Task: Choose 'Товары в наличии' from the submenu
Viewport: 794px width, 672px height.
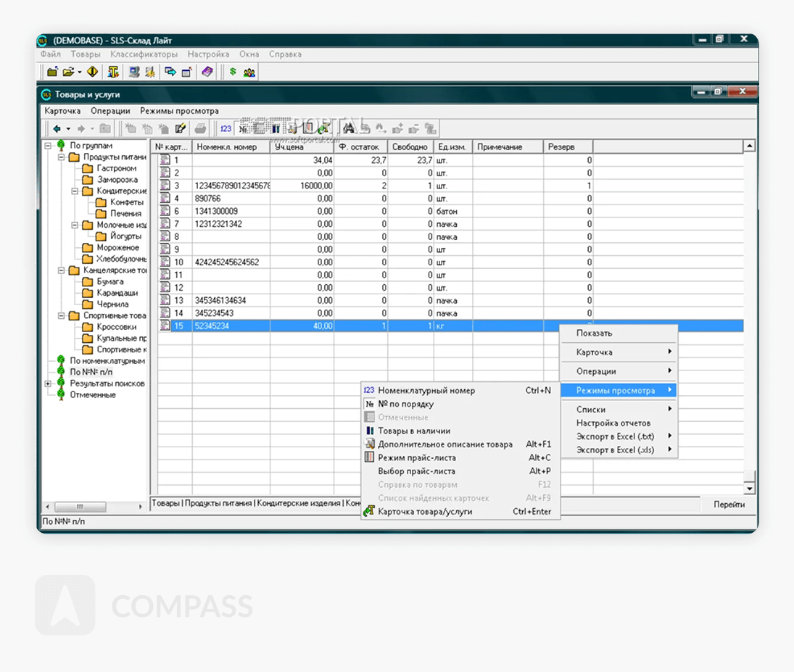Action: click(x=413, y=431)
